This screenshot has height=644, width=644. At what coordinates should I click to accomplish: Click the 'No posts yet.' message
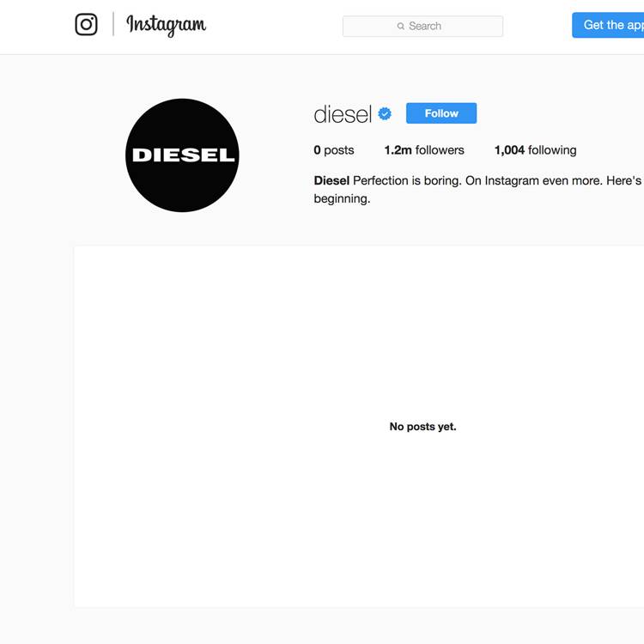pos(422,427)
